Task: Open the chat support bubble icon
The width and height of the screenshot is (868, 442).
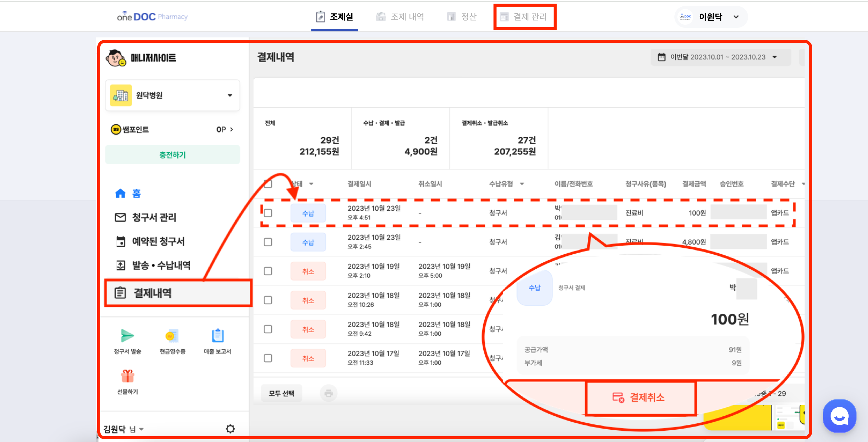Action: click(x=839, y=416)
